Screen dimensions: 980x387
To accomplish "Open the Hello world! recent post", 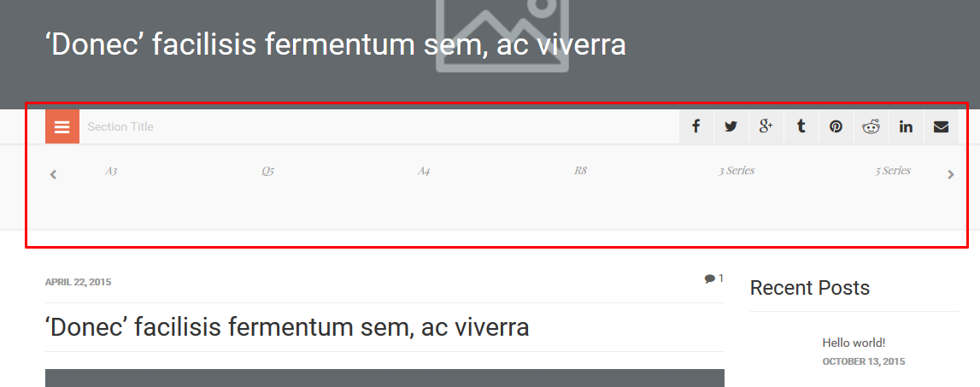I will 854,343.
